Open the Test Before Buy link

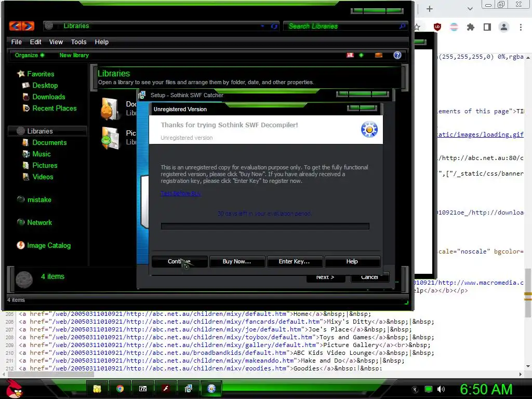[181, 193]
